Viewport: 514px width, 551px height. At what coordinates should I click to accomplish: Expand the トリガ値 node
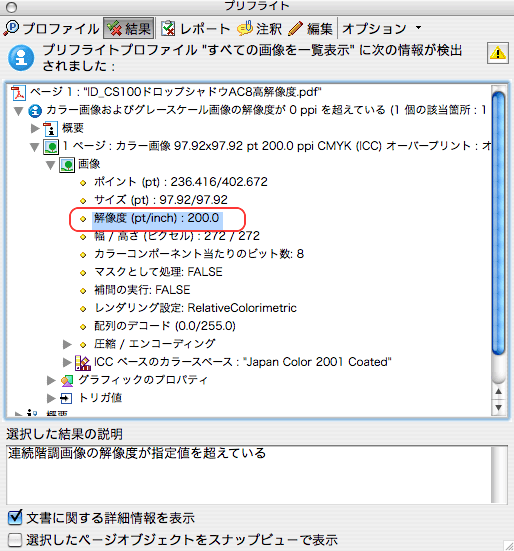(x=51, y=398)
